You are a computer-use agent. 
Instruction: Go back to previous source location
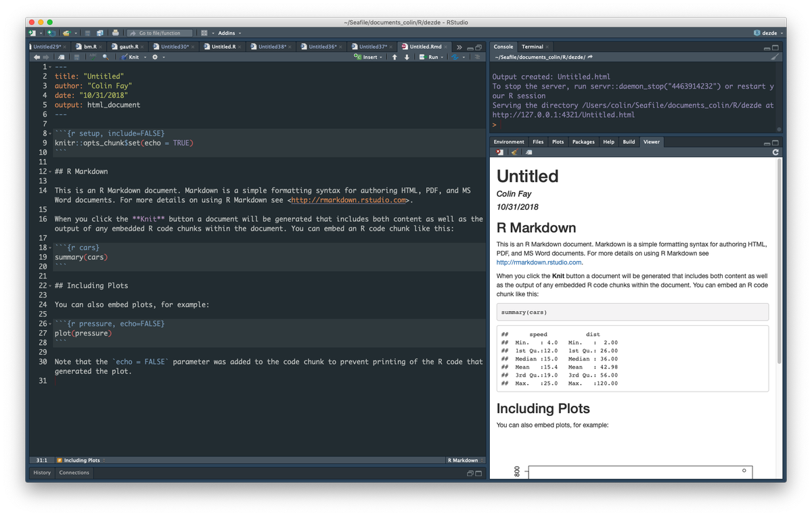pos(37,57)
